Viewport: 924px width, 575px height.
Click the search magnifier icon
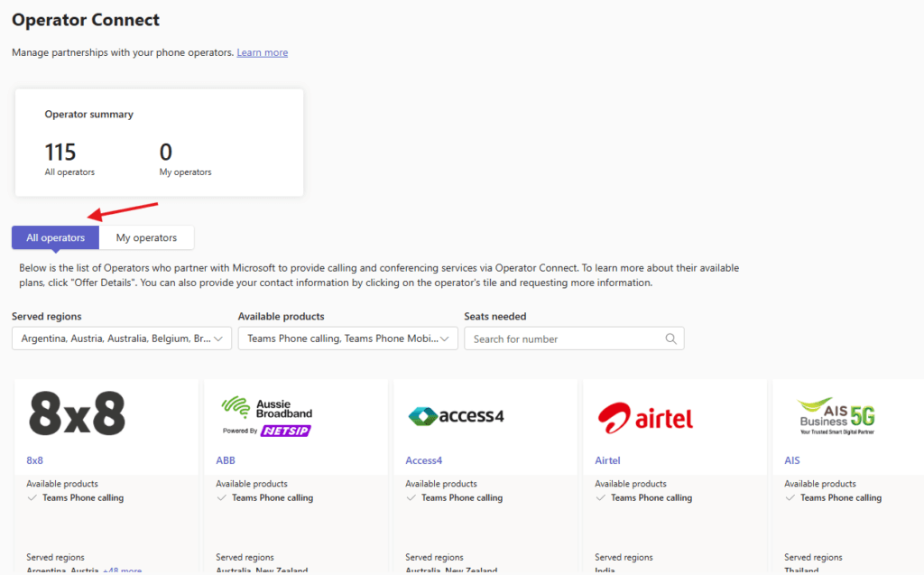coord(670,339)
